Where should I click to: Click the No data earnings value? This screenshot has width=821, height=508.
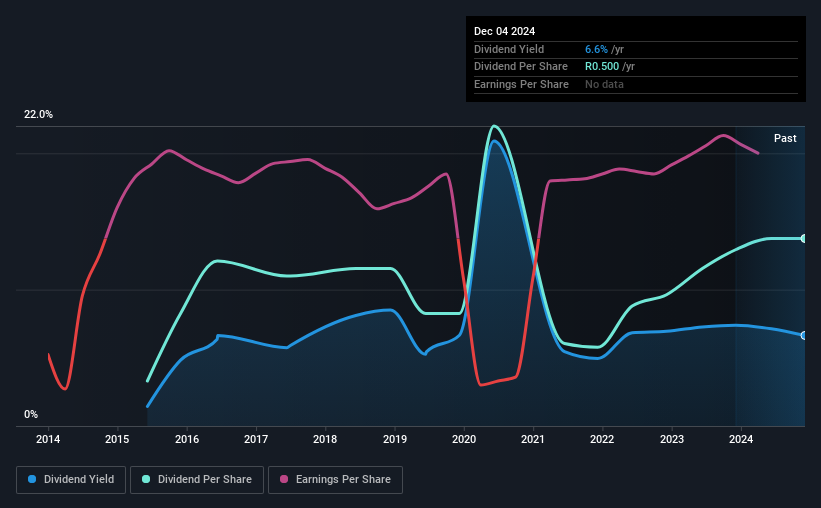604,84
